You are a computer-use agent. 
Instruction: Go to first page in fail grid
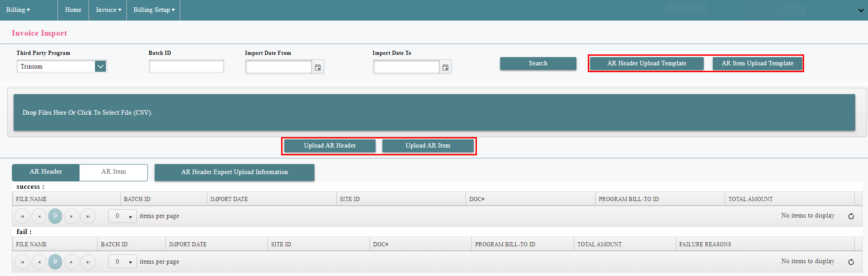coord(22,262)
